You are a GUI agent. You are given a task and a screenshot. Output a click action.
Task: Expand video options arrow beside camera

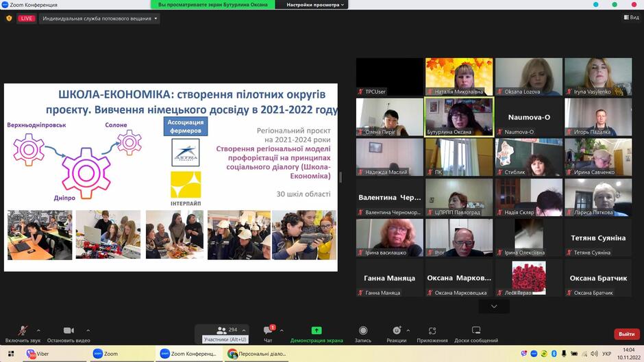(x=88, y=331)
